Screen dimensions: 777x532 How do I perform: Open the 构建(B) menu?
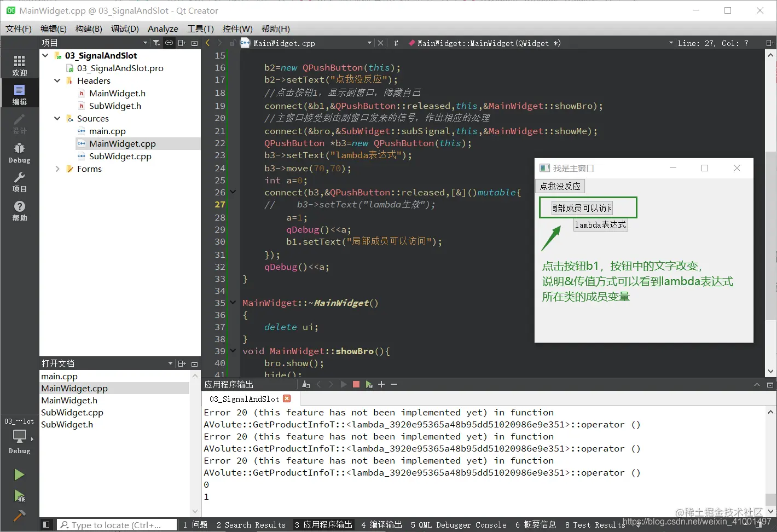[89, 28]
